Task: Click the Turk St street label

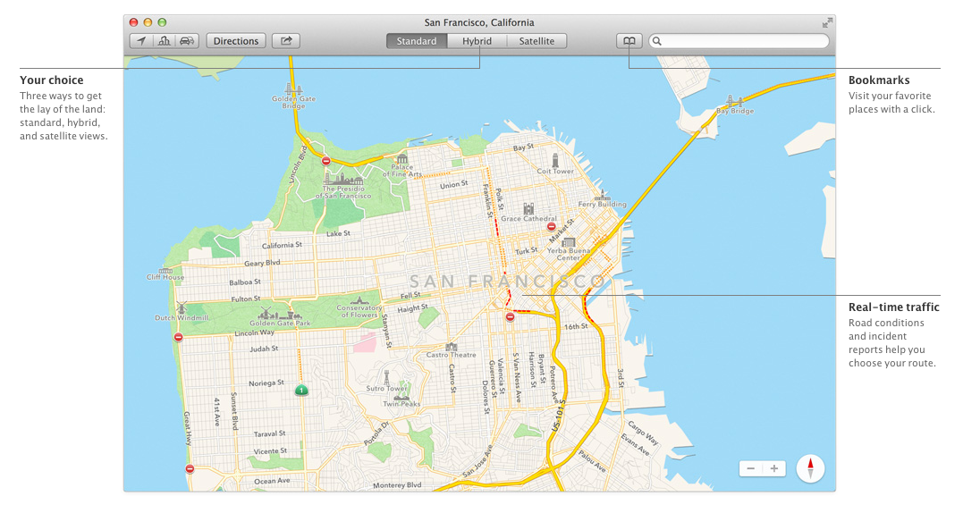Action: 526,250
